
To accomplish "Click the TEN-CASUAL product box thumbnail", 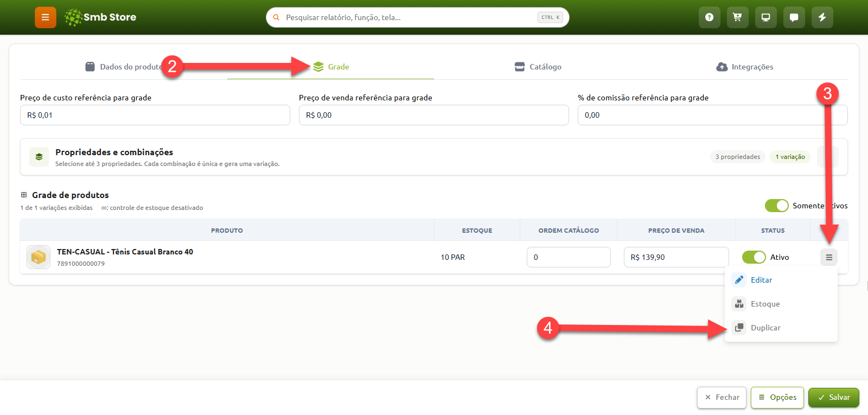I will pos(39,257).
